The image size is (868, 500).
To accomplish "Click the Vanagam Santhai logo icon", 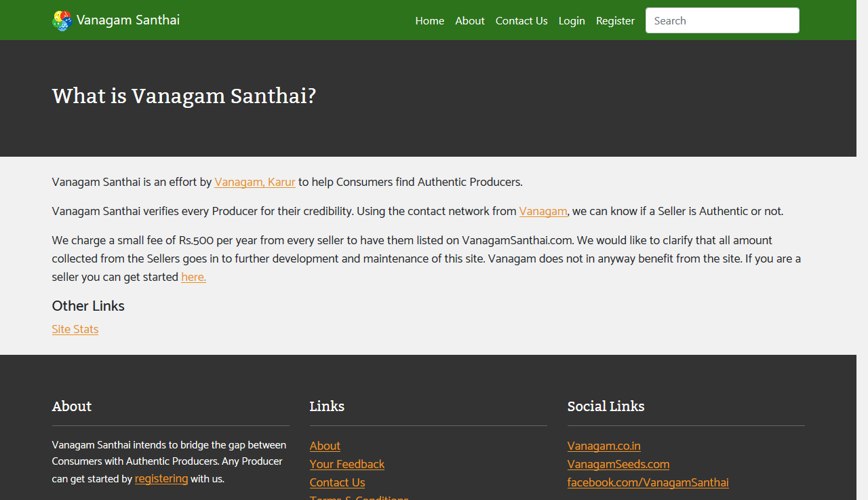I will [x=61, y=20].
